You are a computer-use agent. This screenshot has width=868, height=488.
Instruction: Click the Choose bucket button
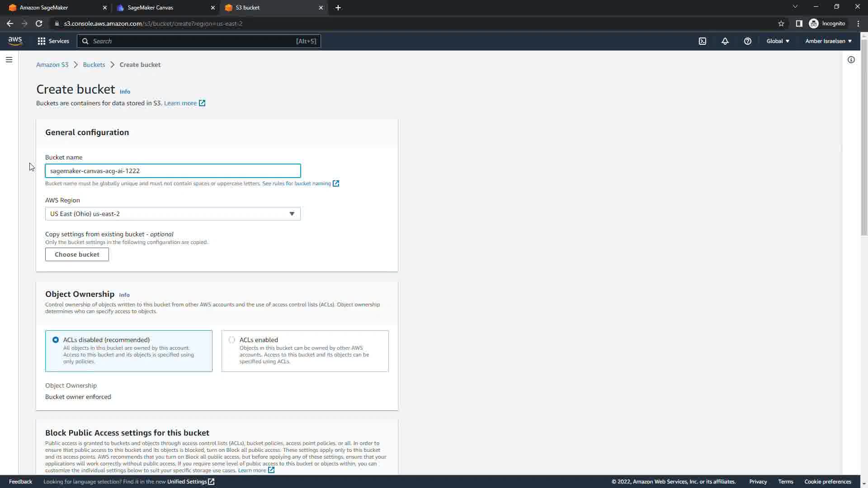77,254
